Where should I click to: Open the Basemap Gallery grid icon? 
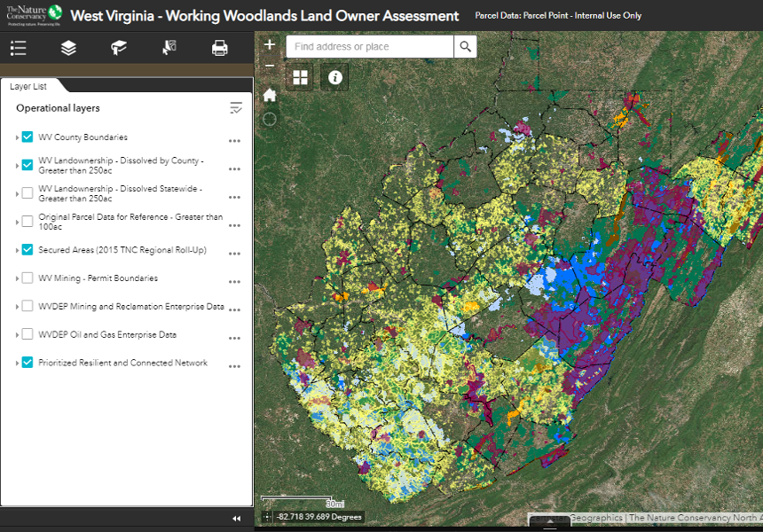(x=301, y=77)
